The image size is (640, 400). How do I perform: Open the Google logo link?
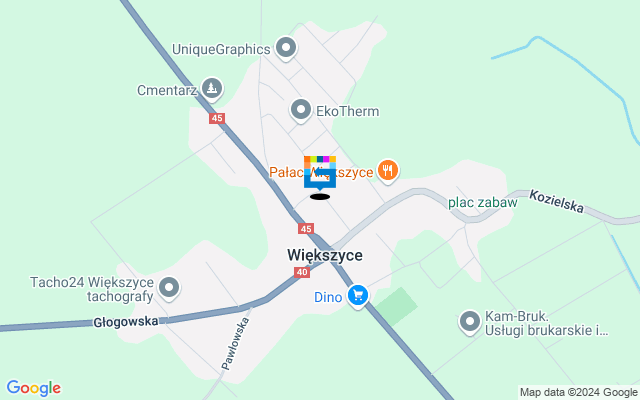(34, 388)
